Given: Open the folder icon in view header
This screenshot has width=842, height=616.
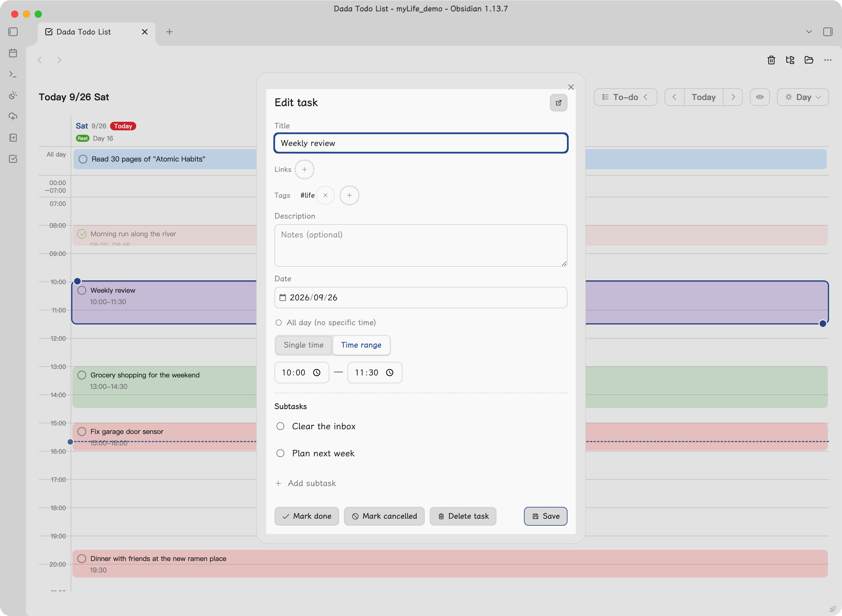Looking at the screenshot, I should click(809, 60).
